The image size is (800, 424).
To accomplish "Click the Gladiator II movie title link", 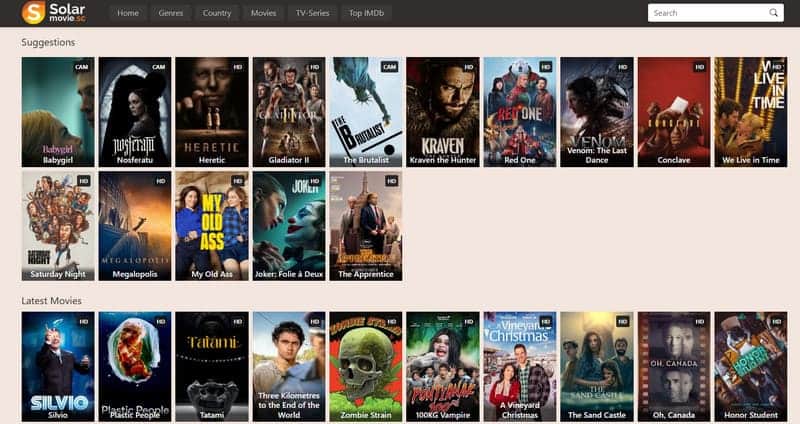I will (289, 160).
